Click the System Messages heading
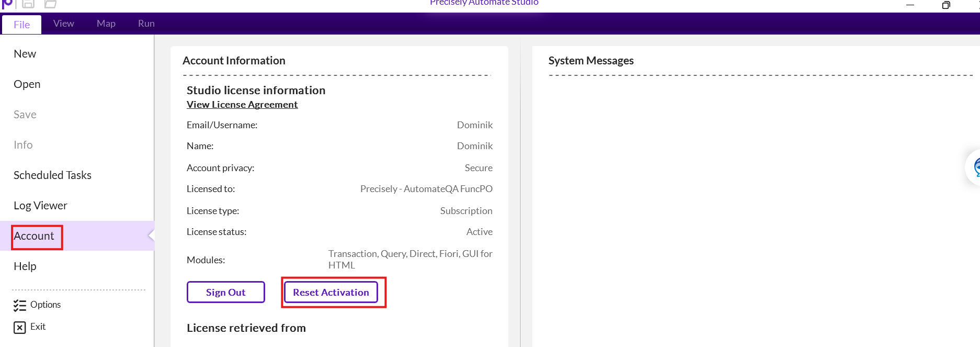 (x=591, y=61)
